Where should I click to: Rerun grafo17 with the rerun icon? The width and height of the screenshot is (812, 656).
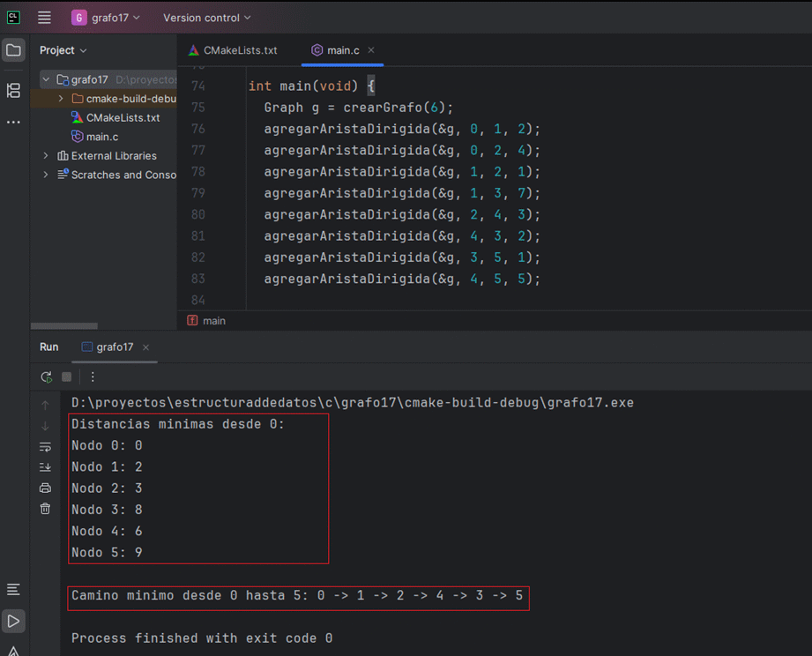pos(46,376)
